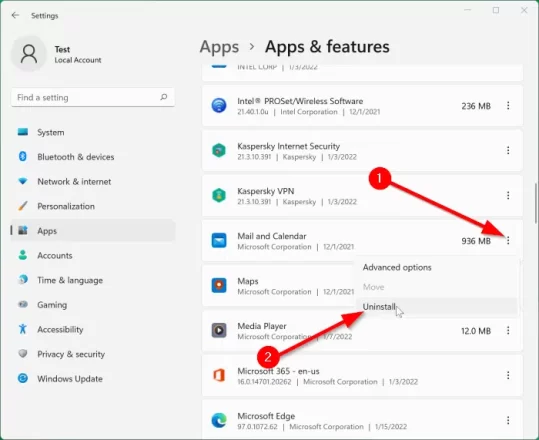The width and height of the screenshot is (539, 440).
Task: Click the Kaspersky VPN app icon
Action: 219,196
